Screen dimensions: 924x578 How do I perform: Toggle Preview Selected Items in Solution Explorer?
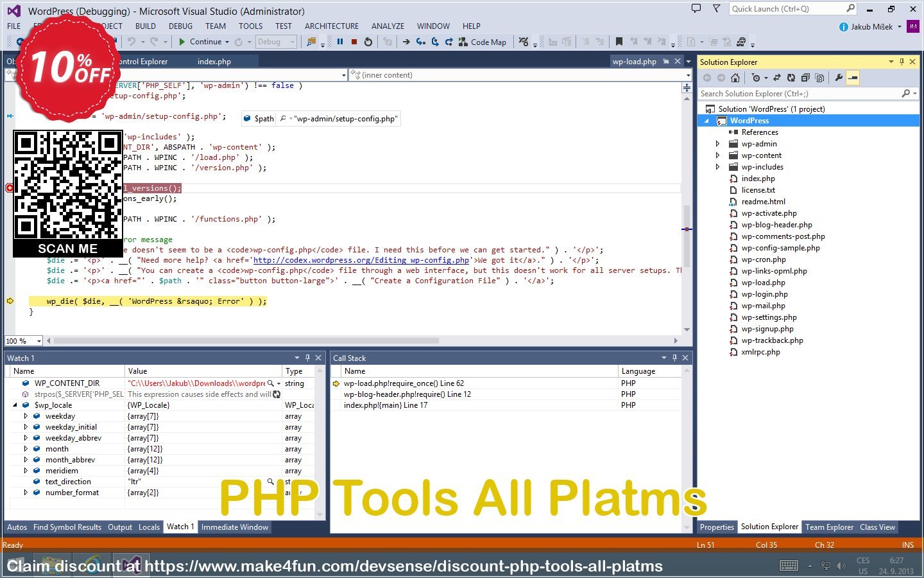tap(853, 78)
